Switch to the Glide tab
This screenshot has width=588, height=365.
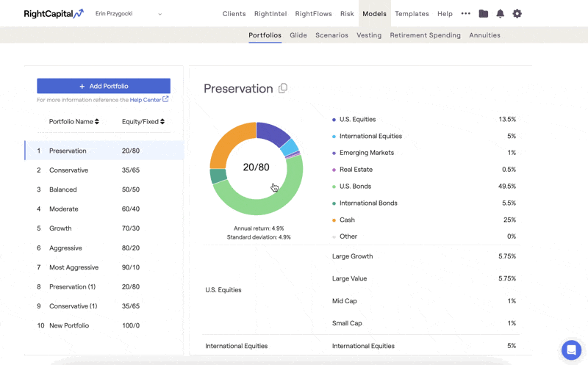pyautogui.click(x=298, y=35)
